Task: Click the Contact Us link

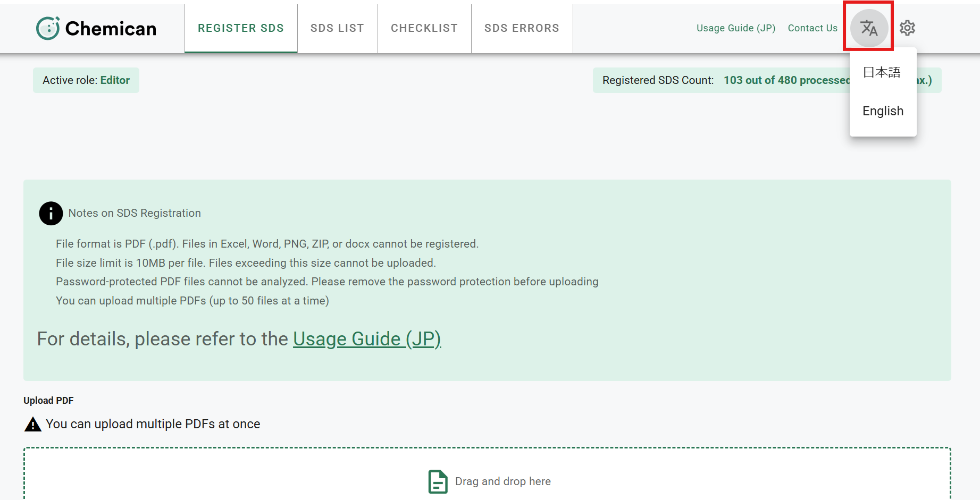Action: 813,28
